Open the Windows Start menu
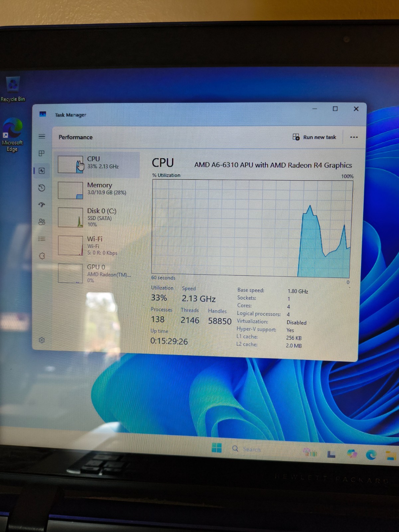This screenshot has height=532, width=399. (217, 448)
